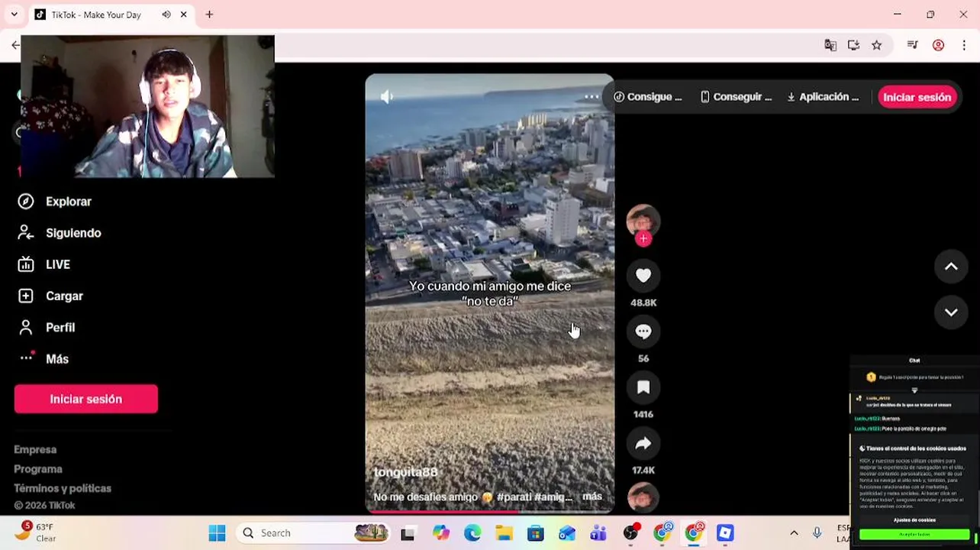Expand the caption with más
The width and height of the screenshot is (980, 550).
(x=592, y=497)
